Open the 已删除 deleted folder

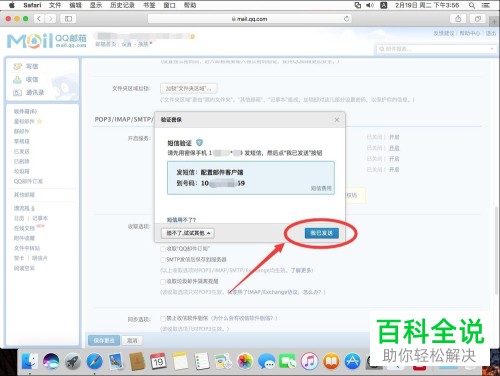click(x=22, y=161)
